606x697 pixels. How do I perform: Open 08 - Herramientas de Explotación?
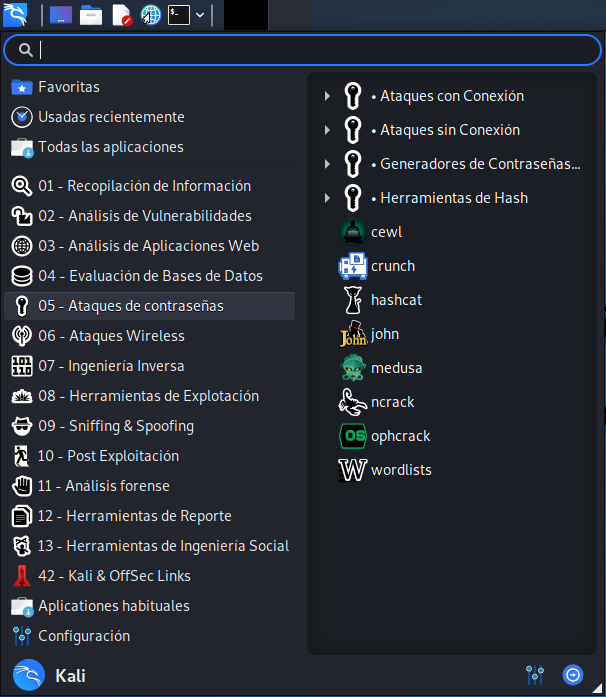click(x=149, y=396)
